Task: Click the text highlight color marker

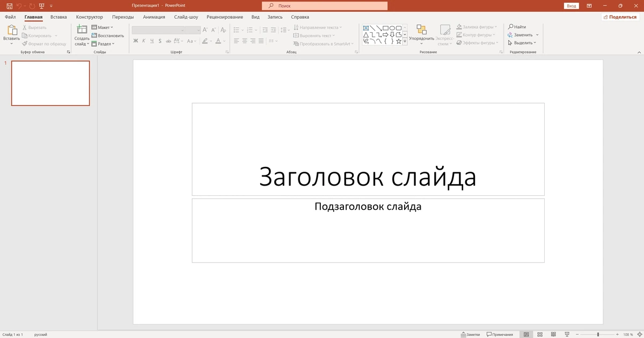Action: click(x=205, y=41)
